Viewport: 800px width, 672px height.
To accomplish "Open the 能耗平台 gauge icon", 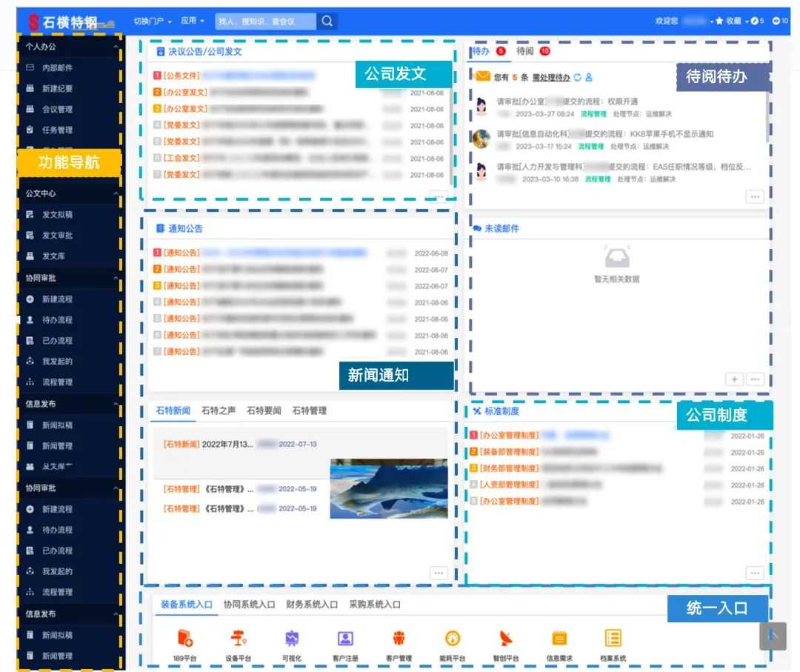I will pyautogui.click(x=453, y=639).
